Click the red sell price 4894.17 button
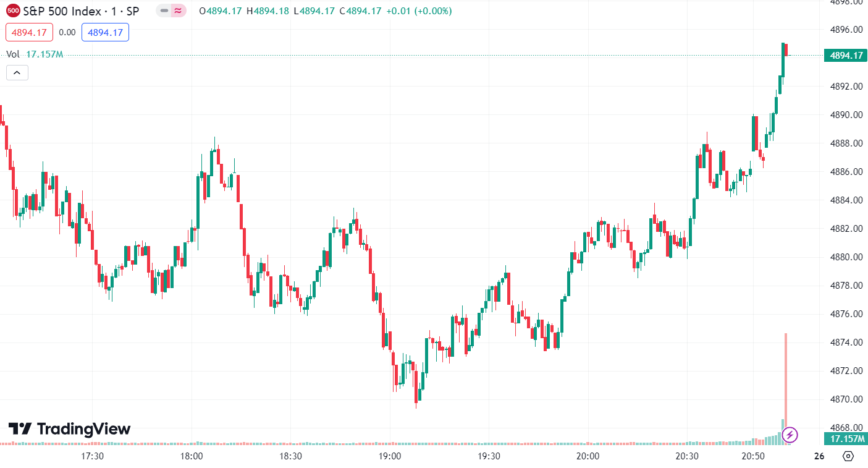This screenshot has width=868, height=468. point(30,32)
